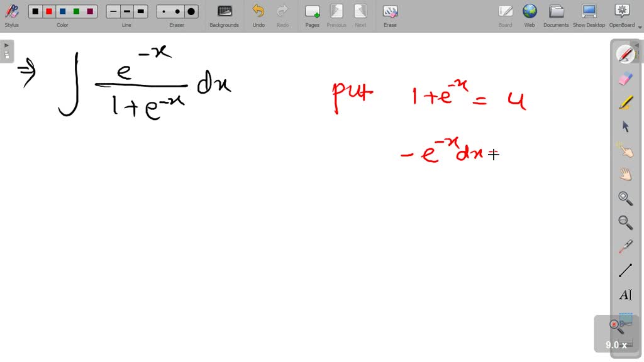644x362 pixels.
Task: Select the text writing tool
Action: pyautogui.click(x=625, y=294)
